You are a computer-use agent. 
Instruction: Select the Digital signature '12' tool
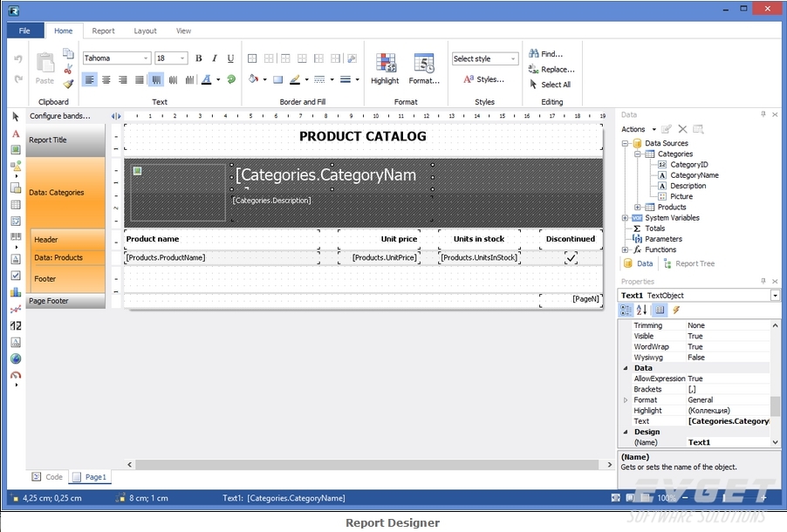tap(16, 325)
